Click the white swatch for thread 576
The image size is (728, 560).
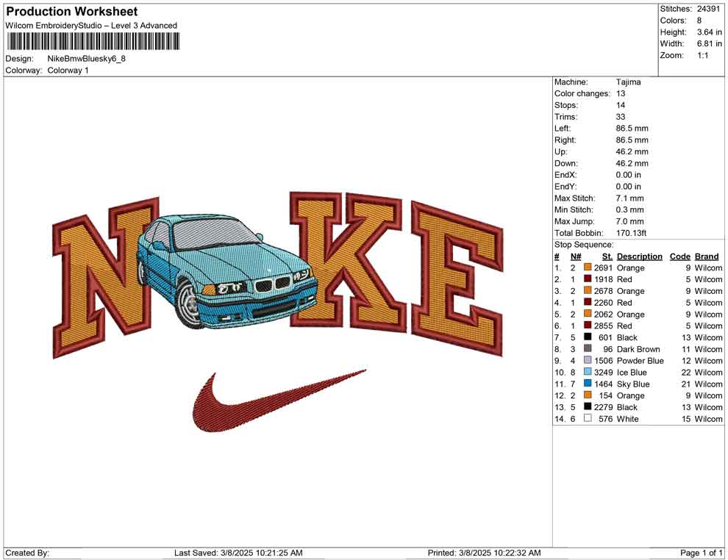click(x=588, y=418)
